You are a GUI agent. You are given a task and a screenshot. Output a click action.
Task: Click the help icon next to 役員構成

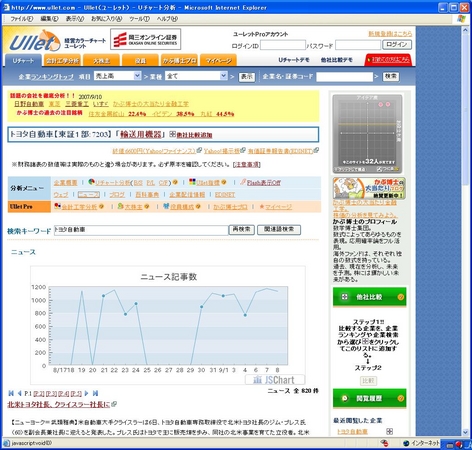tap(198, 207)
